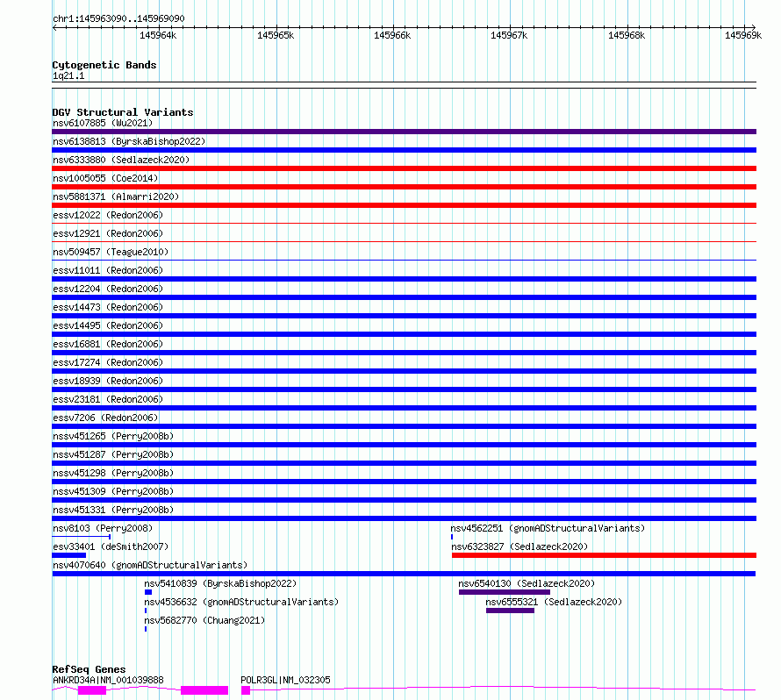Open the nsv5881371 (Almarri2020) label
This screenshot has height=700, width=781.
pyautogui.click(x=116, y=196)
